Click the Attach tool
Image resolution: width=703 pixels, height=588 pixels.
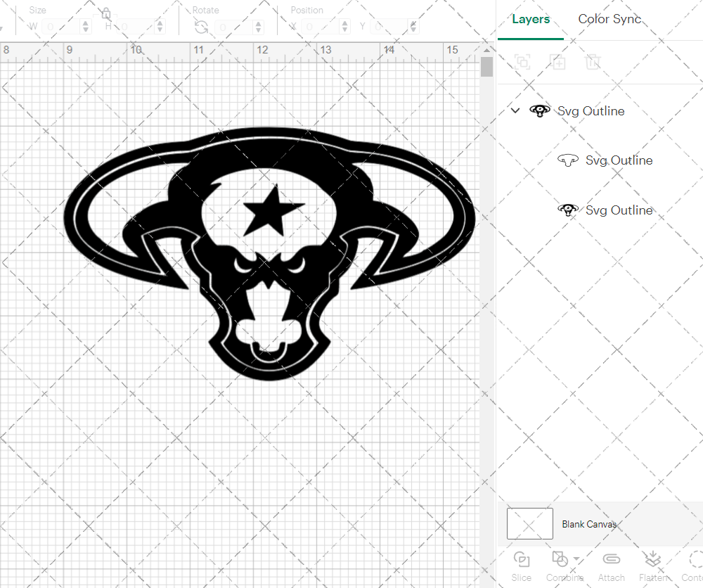[x=611, y=566]
